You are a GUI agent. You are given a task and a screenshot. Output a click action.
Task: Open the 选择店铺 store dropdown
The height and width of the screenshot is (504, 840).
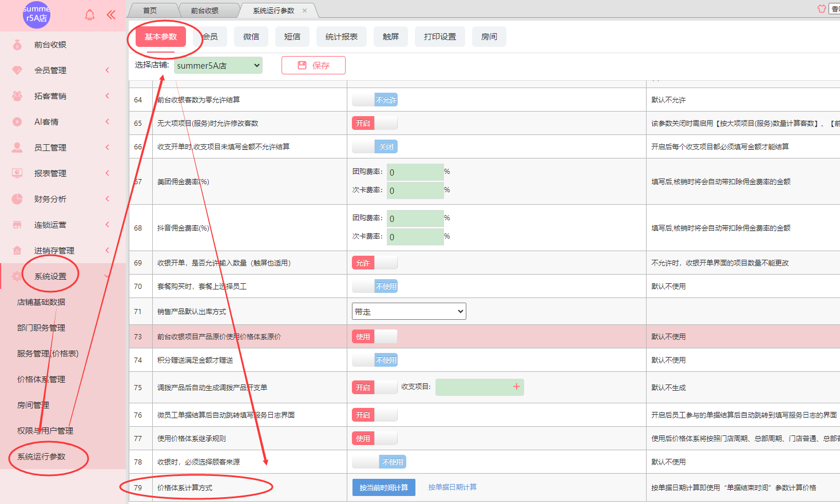click(218, 66)
